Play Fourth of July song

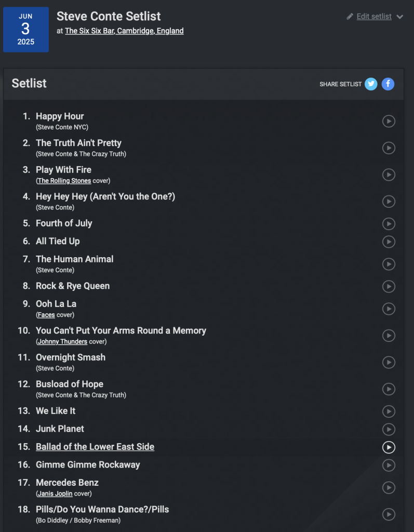pyautogui.click(x=389, y=223)
